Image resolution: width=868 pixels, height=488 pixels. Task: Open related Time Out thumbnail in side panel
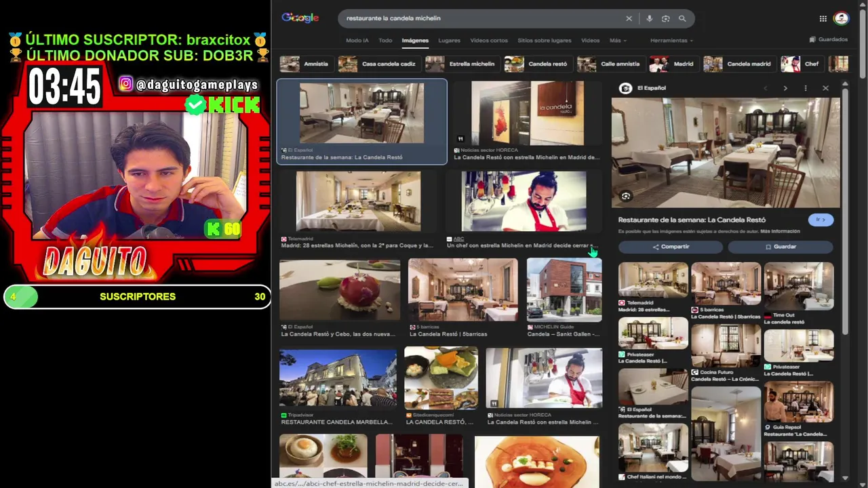point(799,286)
